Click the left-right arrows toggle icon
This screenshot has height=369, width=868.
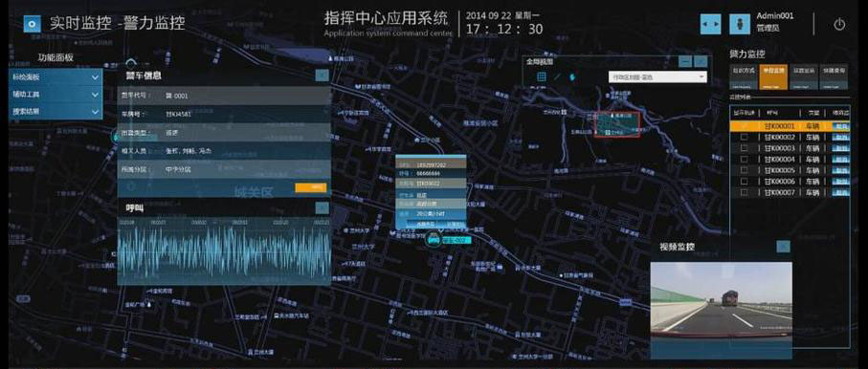click(x=710, y=24)
